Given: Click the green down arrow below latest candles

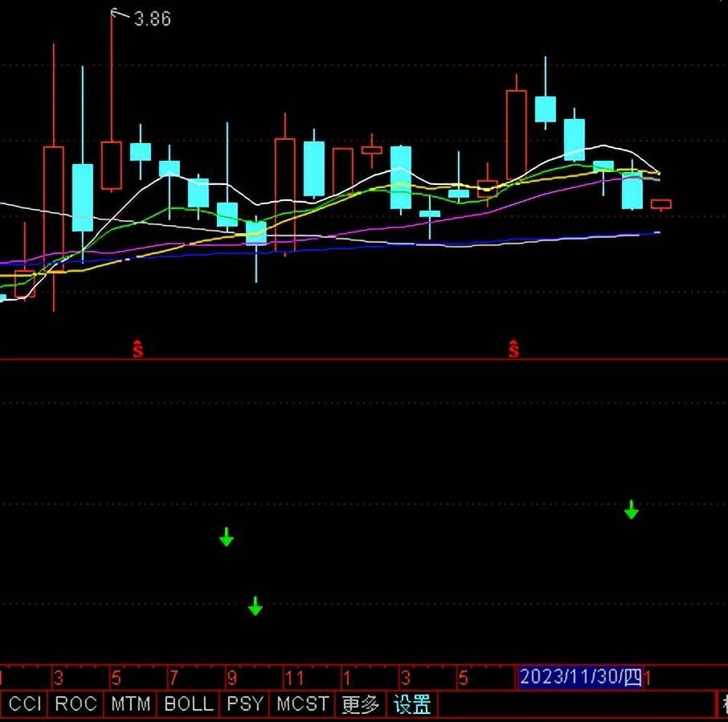Looking at the screenshot, I should 631,509.
